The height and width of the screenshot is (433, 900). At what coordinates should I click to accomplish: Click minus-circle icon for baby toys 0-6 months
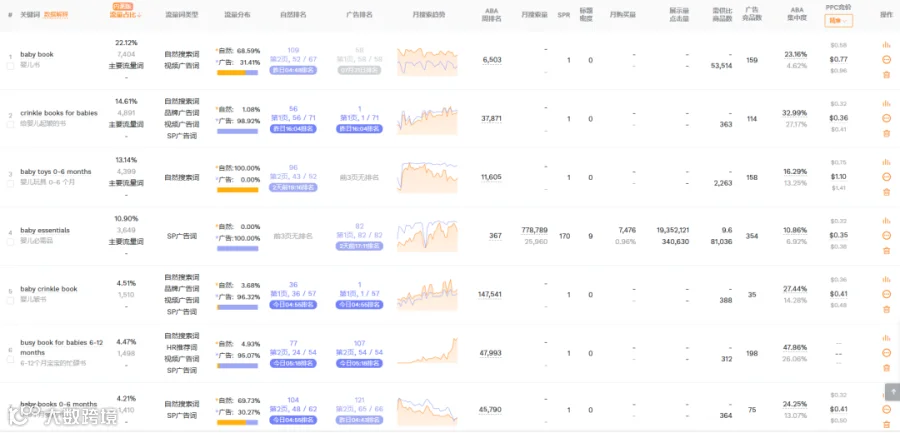click(886, 177)
